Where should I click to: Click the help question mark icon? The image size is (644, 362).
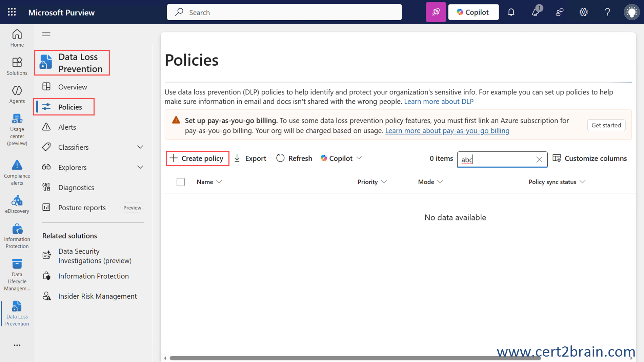607,12
